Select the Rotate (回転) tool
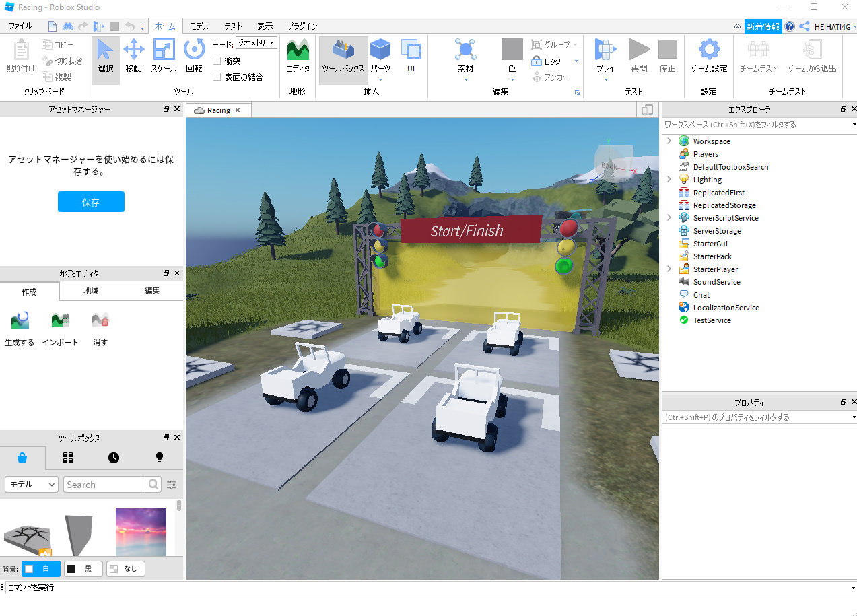This screenshot has width=857, height=616. (x=194, y=55)
